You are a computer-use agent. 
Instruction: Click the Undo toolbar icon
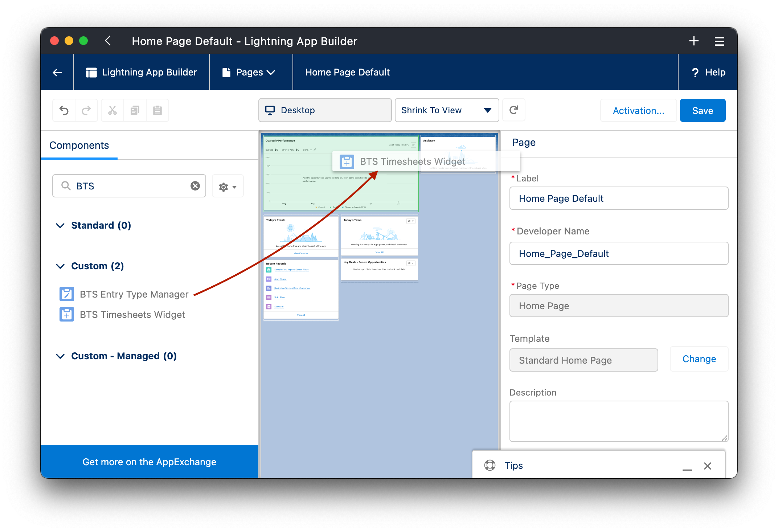tap(64, 110)
